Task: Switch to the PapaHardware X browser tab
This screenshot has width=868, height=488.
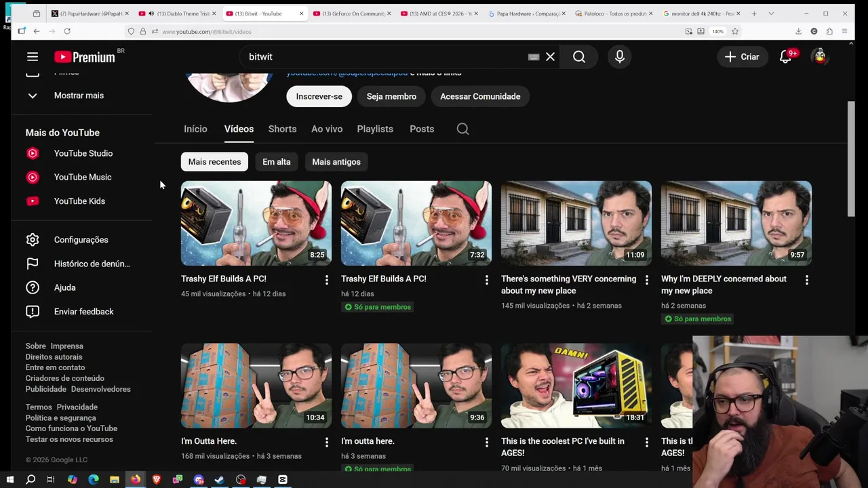Action: click(x=90, y=14)
